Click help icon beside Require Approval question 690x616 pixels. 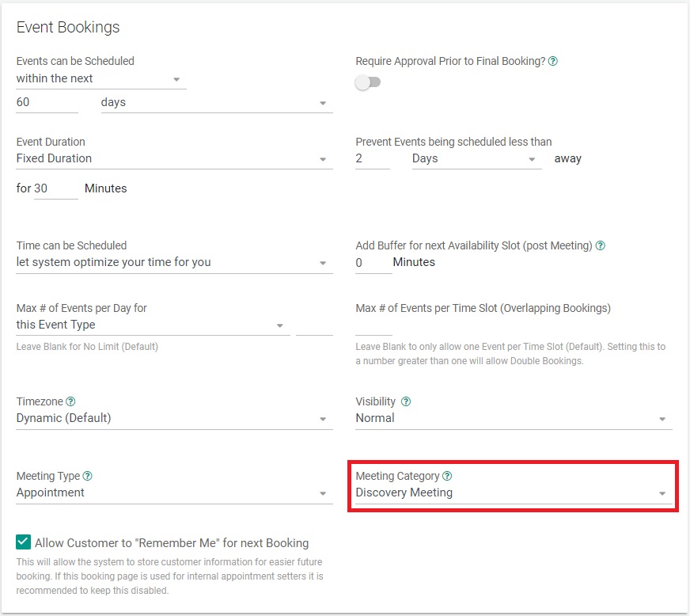[x=552, y=61]
